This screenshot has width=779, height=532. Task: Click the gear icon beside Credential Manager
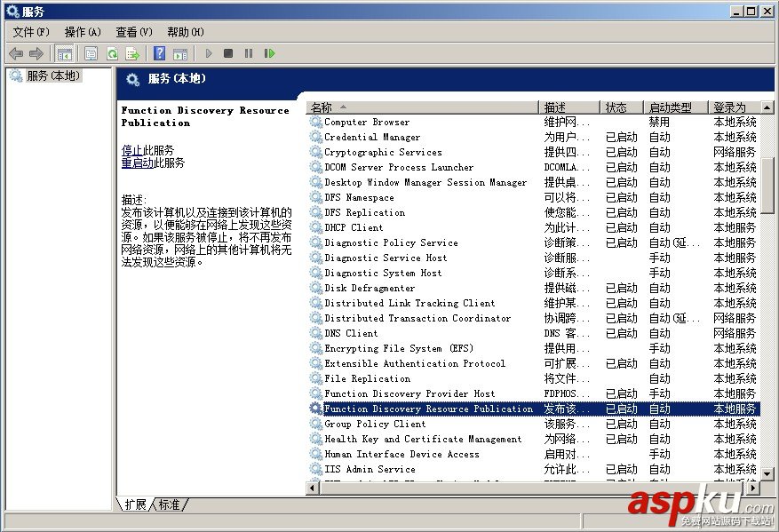(316, 137)
